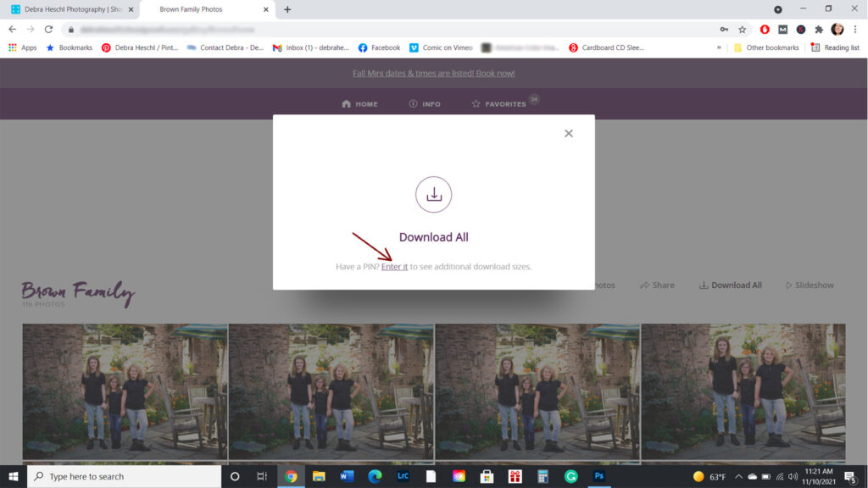Open Cortana circle icon
Screen dimensions: 868x488
point(235,476)
